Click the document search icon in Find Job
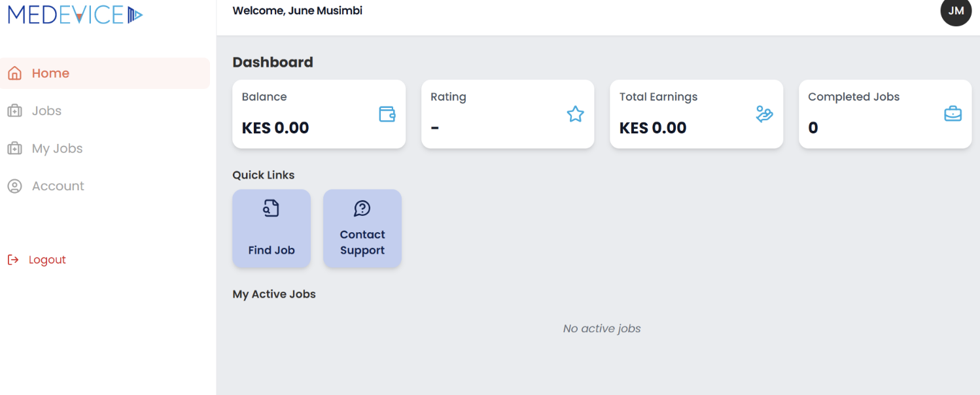The width and height of the screenshot is (980, 395). pyautogui.click(x=271, y=209)
